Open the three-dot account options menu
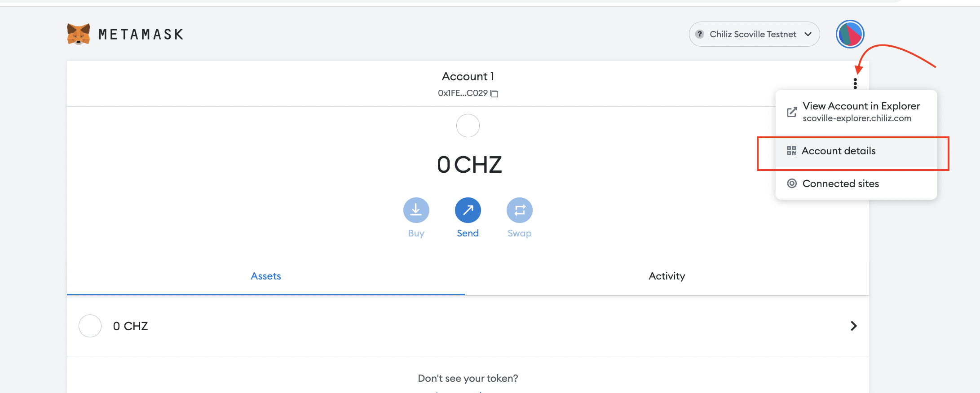Viewport: 980px width, 393px height. 855,83
